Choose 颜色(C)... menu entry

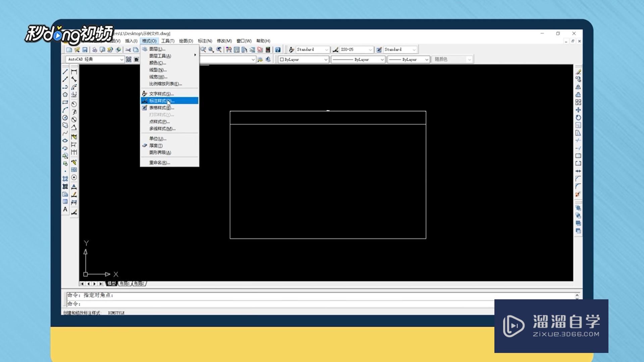pyautogui.click(x=169, y=63)
